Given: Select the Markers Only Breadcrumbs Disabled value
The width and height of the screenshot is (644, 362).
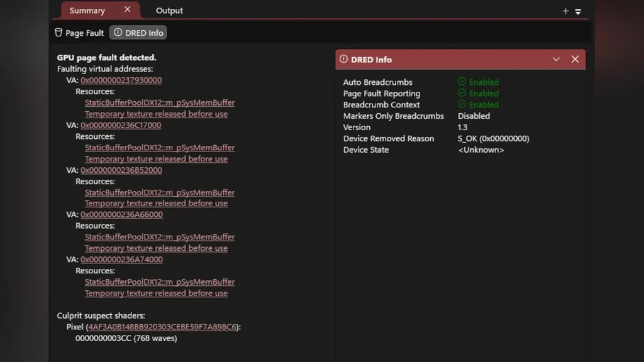Looking at the screenshot, I should (x=474, y=116).
